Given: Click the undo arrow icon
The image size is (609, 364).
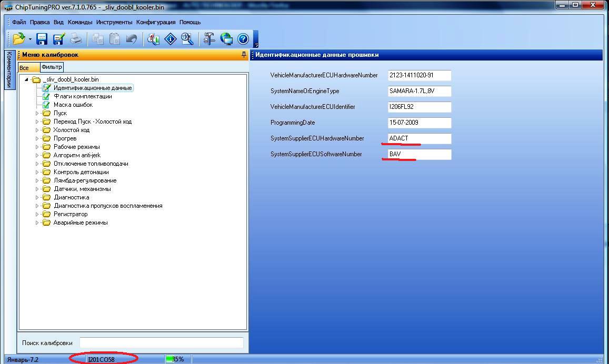Looking at the screenshot, I should [x=131, y=39].
